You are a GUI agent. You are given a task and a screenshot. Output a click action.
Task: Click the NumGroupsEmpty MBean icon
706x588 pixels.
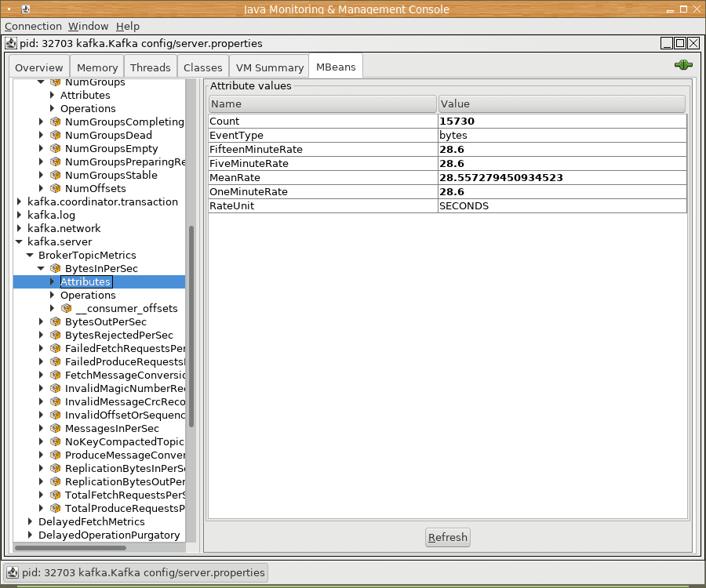coord(56,148)
